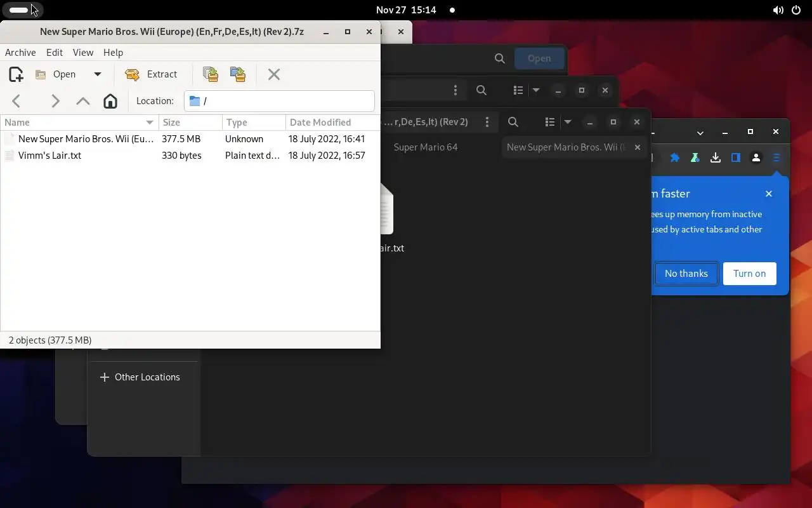Image resolution: width=812 pixels, height=508 pixels.
Task: Click the Chrome extensions puzzle icon
Action: tap(675, 158)
